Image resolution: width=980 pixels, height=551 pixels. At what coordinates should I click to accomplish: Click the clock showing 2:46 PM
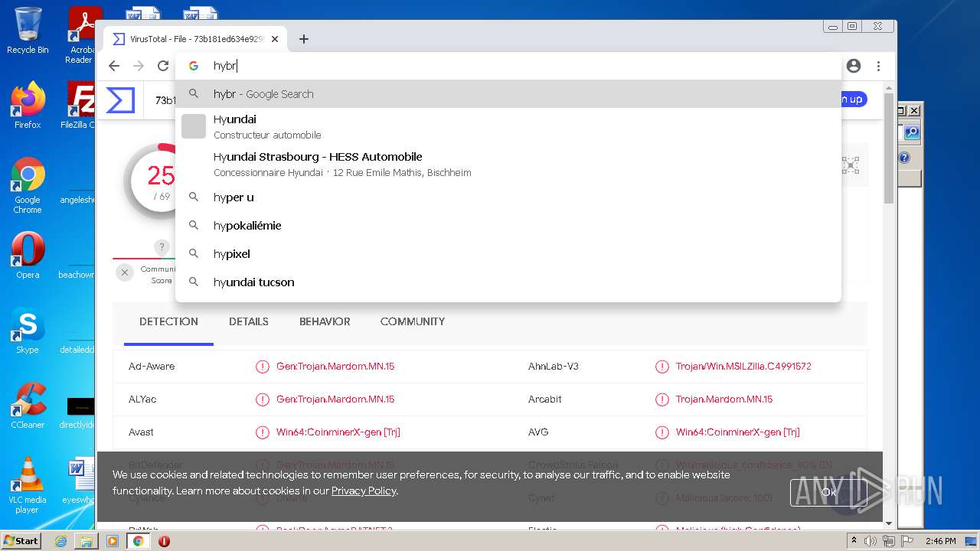click(940, 541)
